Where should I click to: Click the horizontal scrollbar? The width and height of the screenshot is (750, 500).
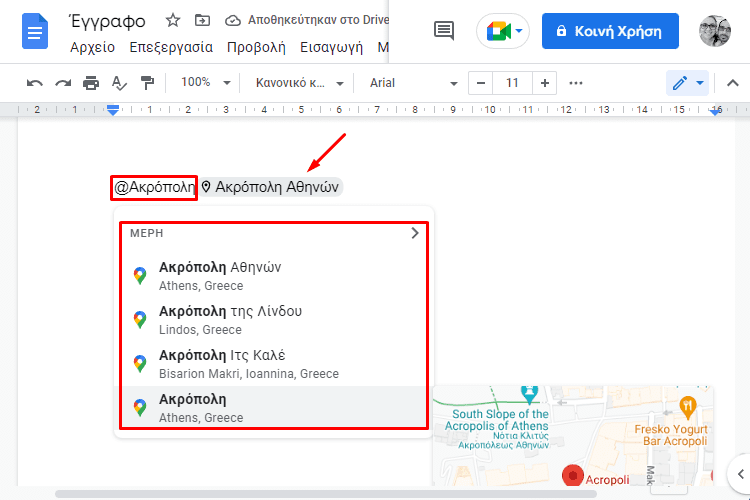pyautogui.click(x=326, y=493)
